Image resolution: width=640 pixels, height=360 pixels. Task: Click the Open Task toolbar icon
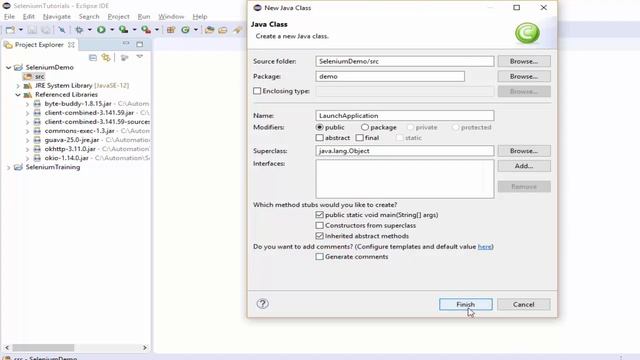tap(223, 30)
